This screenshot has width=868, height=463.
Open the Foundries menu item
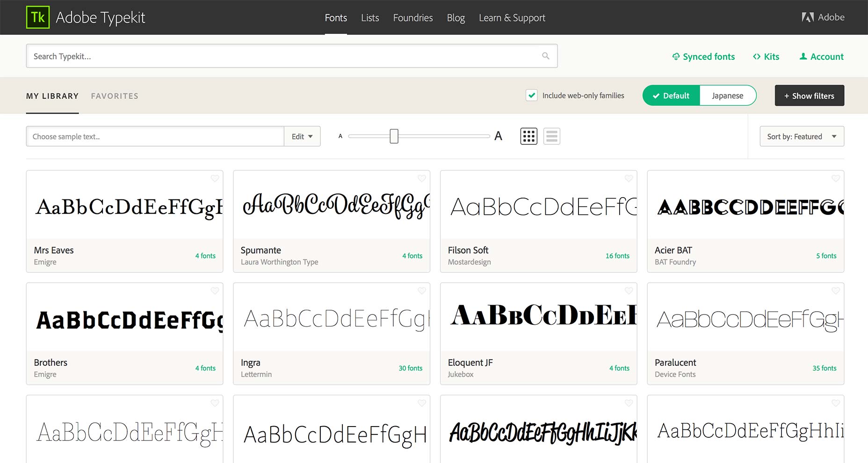412,18
